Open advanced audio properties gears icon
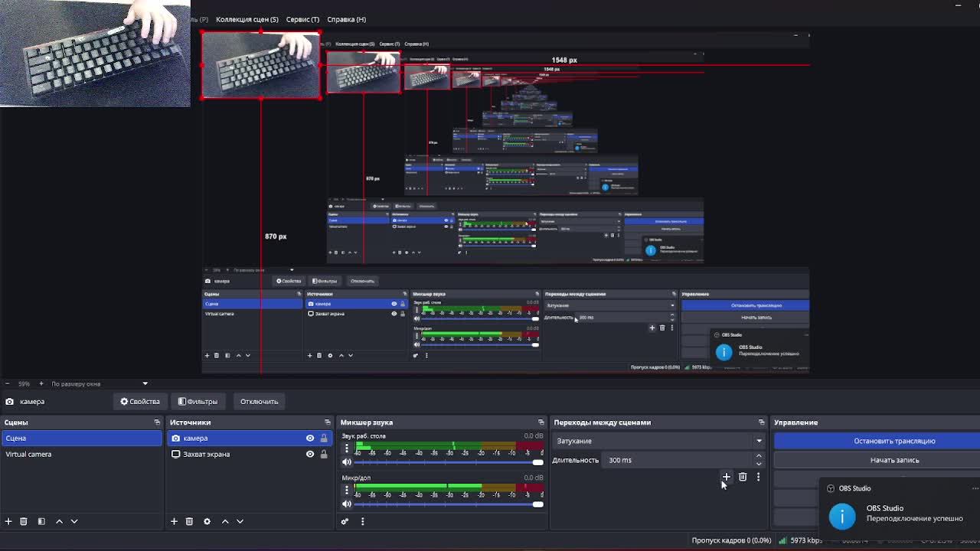 click(x=345, y=521)
